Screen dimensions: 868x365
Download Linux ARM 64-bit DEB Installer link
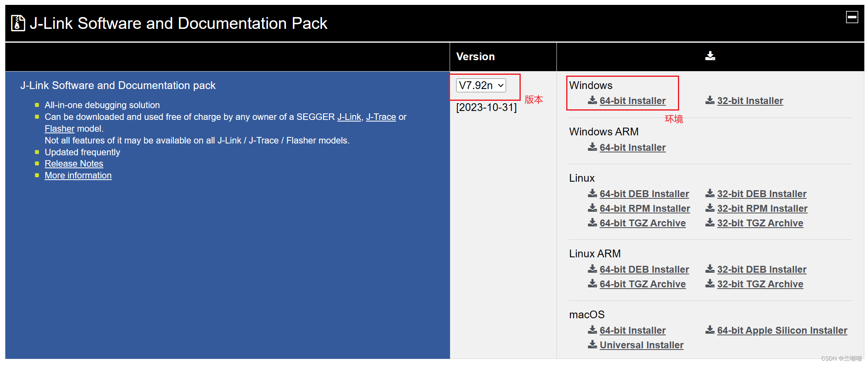tap(644, 269)
